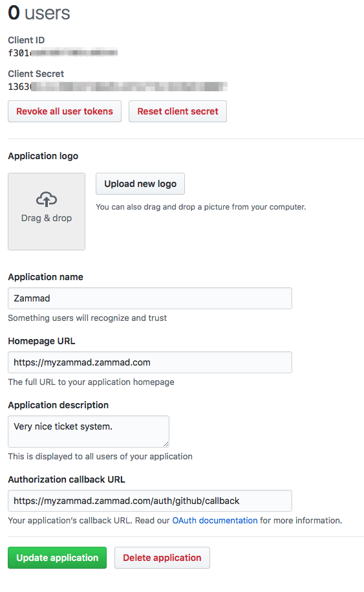Click the Upload new logo button
The width and height of the screenshot is (364, 592).
(140, 184)
